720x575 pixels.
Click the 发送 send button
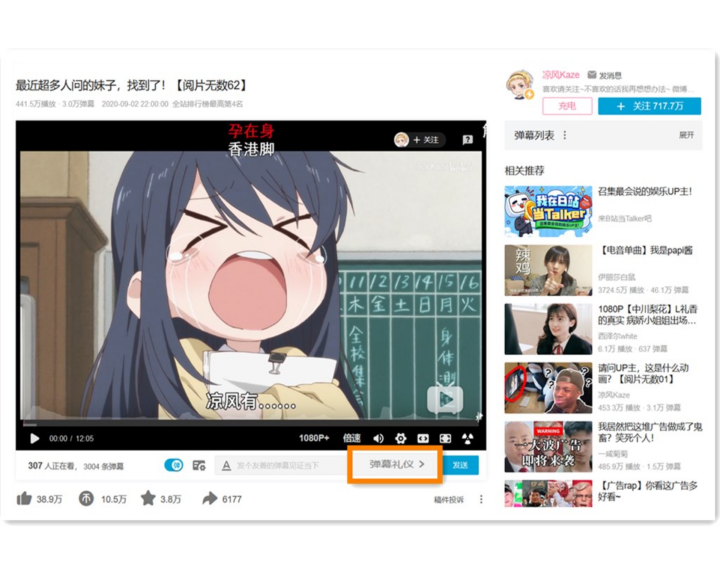coord(460,465)
